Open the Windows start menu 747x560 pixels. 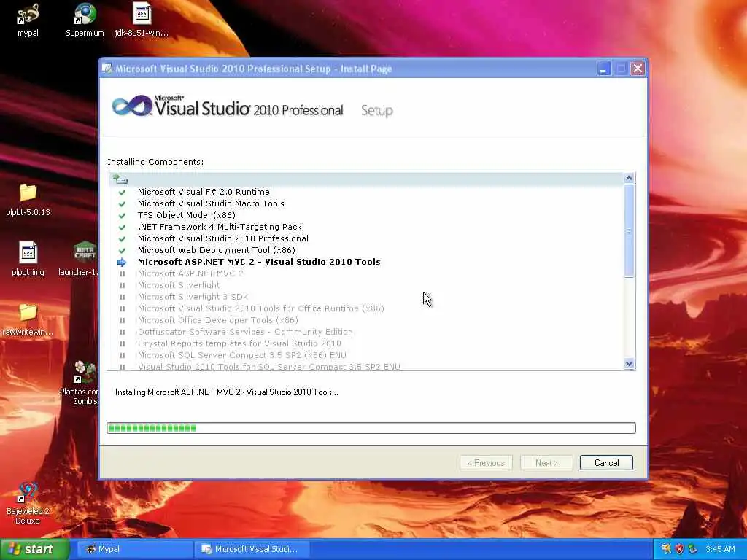[x=35, y=549]
